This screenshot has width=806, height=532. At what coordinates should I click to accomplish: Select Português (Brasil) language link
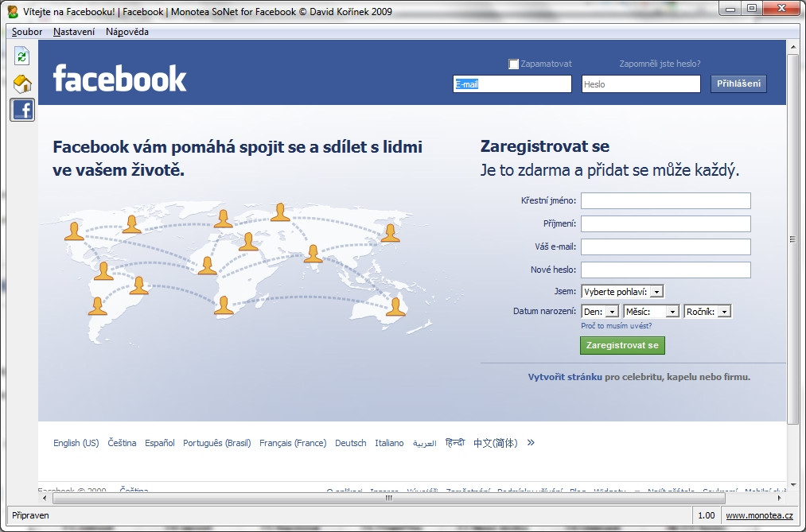coord(217,443)
